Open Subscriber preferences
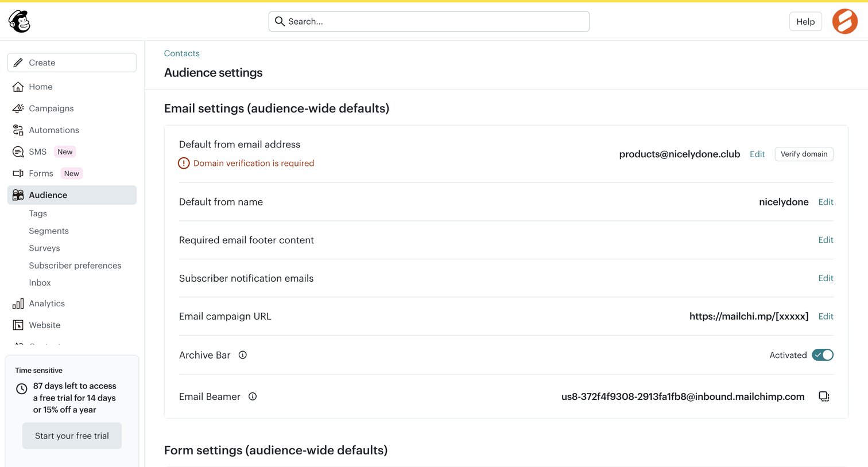868x467 pixels. click(75, 266)
